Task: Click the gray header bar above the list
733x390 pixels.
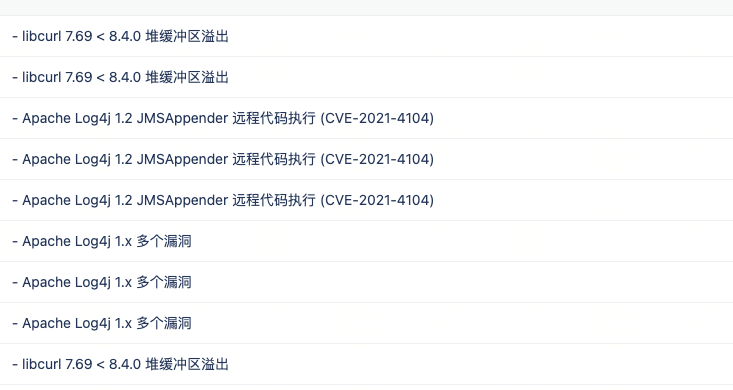Action: click(366, 7)
